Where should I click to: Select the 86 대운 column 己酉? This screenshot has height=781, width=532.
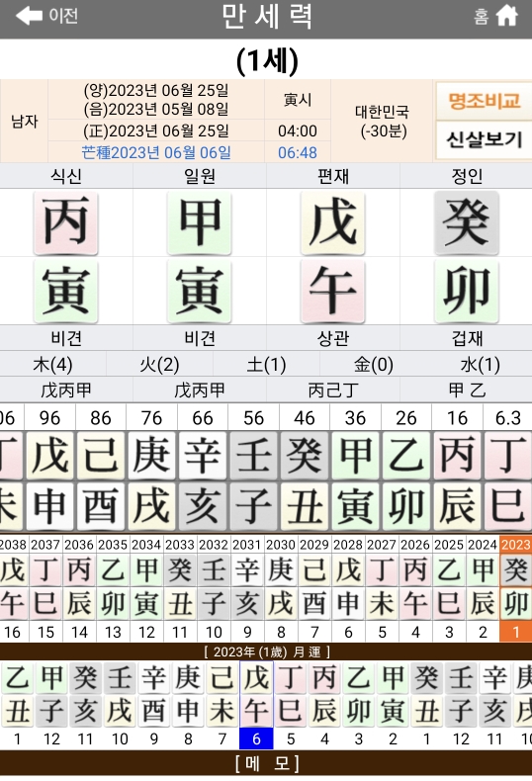(101, 469)
